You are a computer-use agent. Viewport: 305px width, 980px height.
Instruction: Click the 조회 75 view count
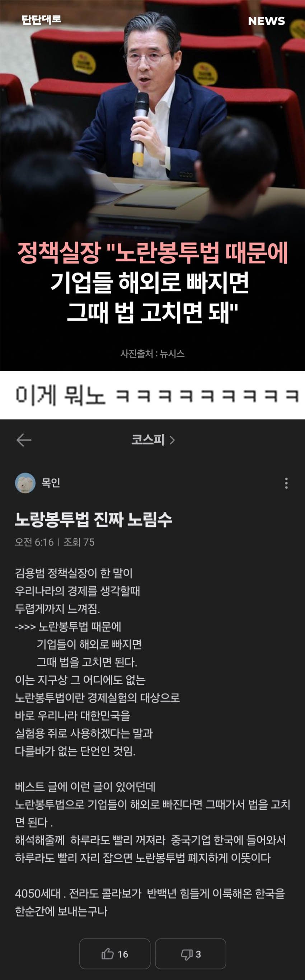click(x=79, y=542)
